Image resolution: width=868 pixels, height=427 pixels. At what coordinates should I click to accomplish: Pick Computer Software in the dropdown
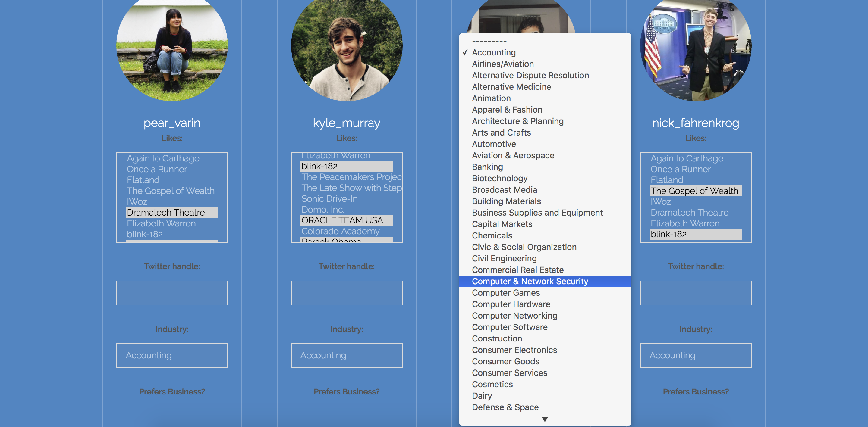click(x=509, y=327)
